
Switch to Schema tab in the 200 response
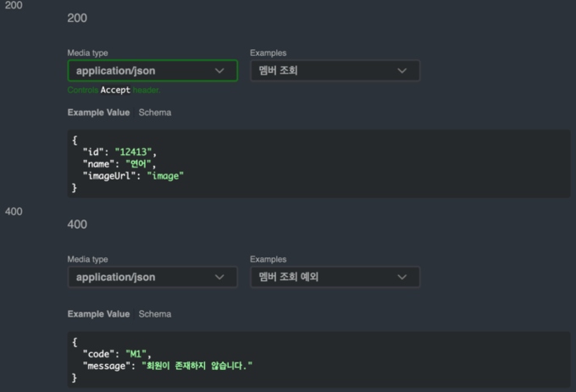point(155,113)
